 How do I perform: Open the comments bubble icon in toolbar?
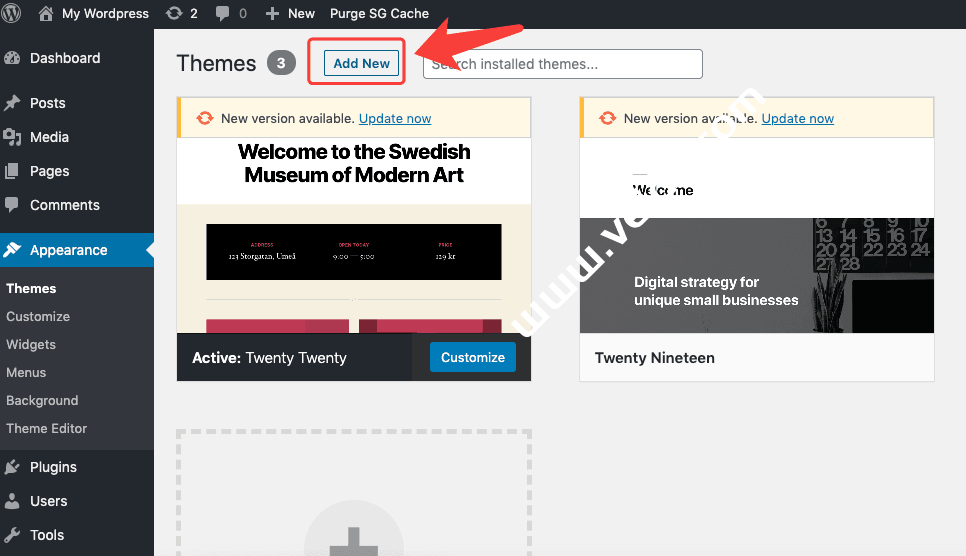click(x=222, y=14)
